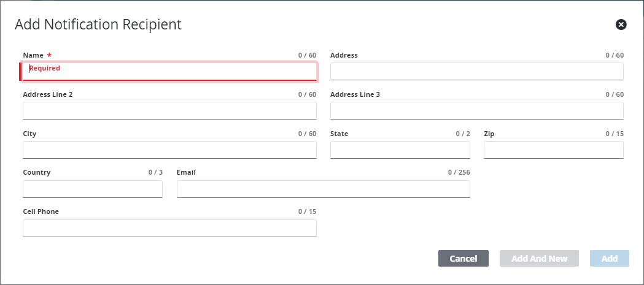
Task: Click the red asterisk beside Name
Action: (x=49, y=56)
